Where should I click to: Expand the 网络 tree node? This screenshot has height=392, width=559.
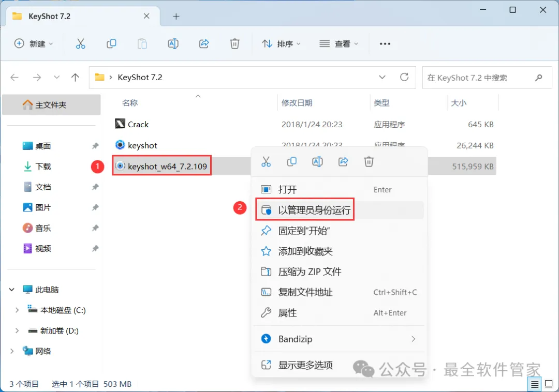[x=12, y=351]
